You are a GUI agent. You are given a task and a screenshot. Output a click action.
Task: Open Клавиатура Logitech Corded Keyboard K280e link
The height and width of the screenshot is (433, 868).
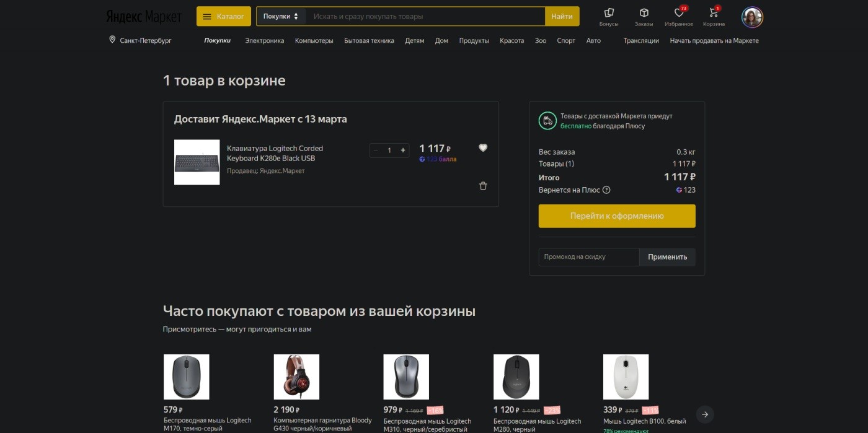pyautogui.click(x=275, y=153)
